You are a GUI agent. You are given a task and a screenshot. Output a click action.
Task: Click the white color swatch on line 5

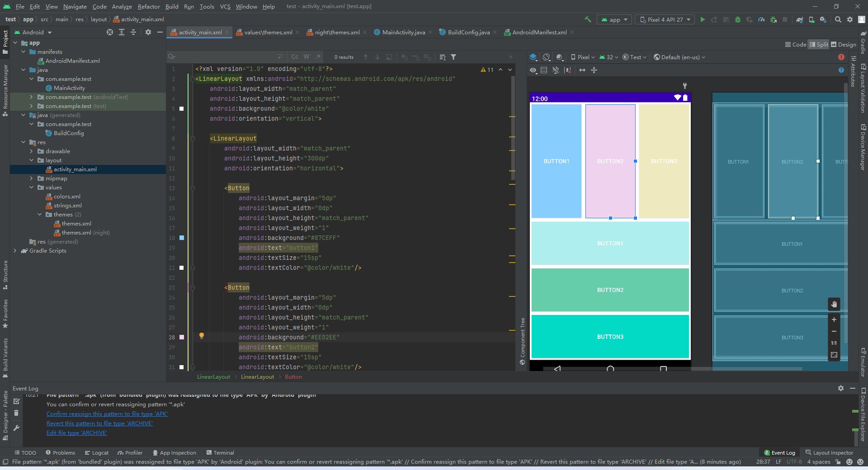pyautogui.click(x=182, y=108)
